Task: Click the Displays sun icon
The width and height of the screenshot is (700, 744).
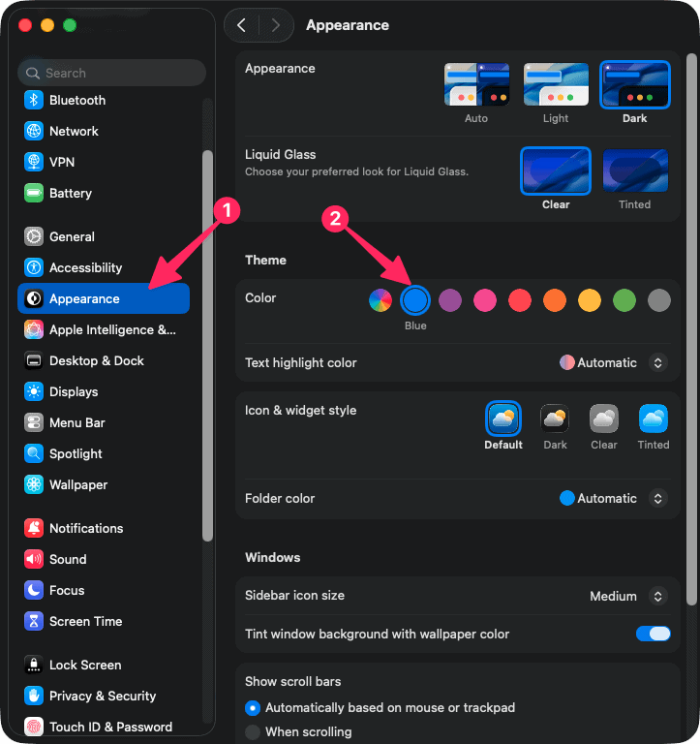Action: (34, 391)
